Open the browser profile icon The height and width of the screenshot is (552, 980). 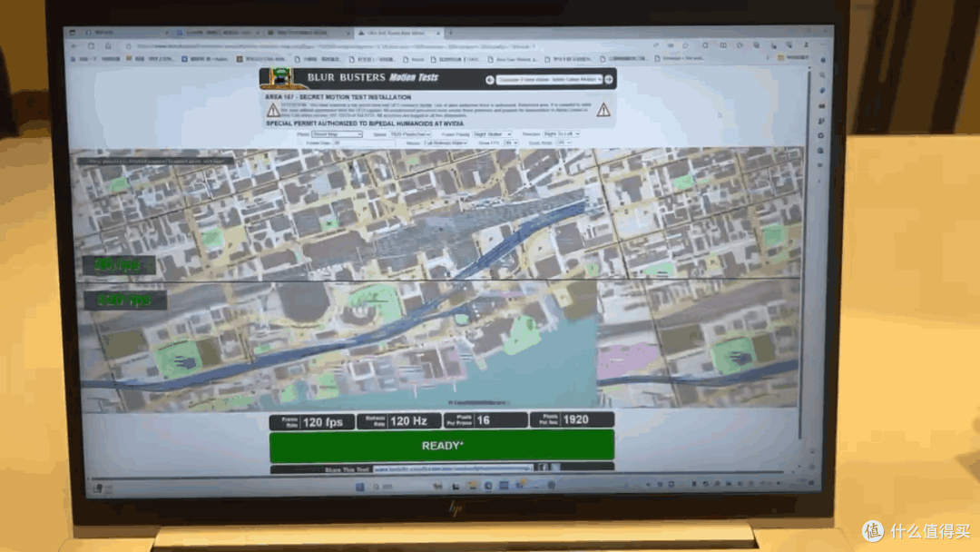[x=806, y=45]
